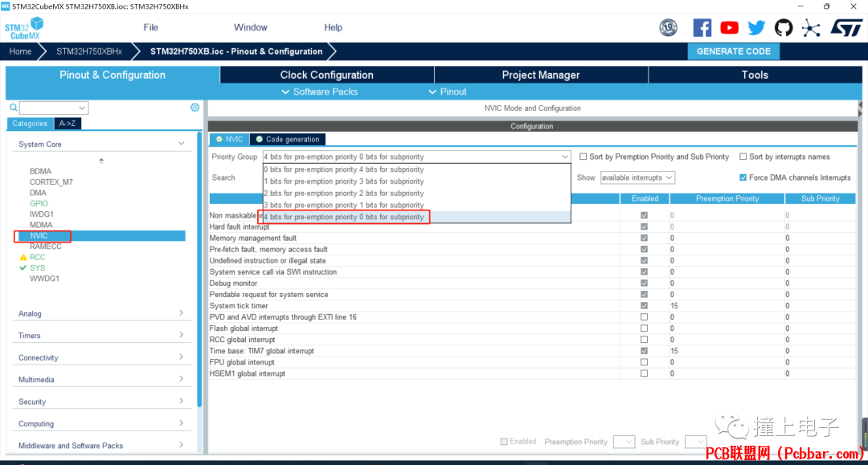Click the SYS green checkmark icon
Image resolution: width=868 pixels, height=465 pixels.
tap(23, 267)
